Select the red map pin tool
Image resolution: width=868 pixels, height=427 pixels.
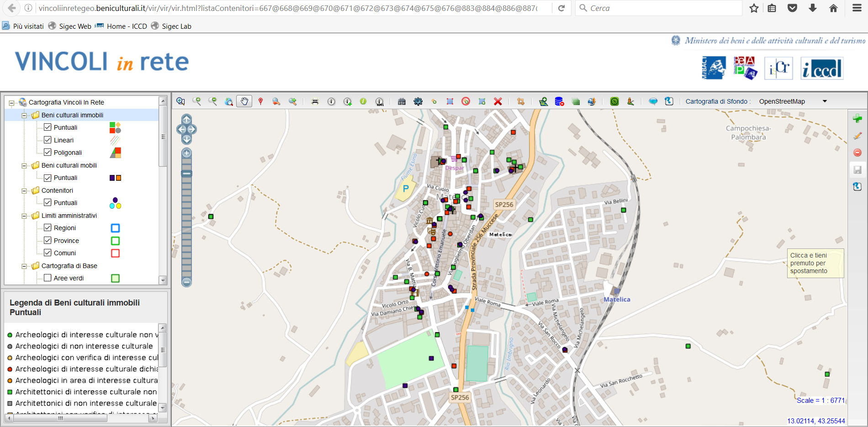pos(260,101)
